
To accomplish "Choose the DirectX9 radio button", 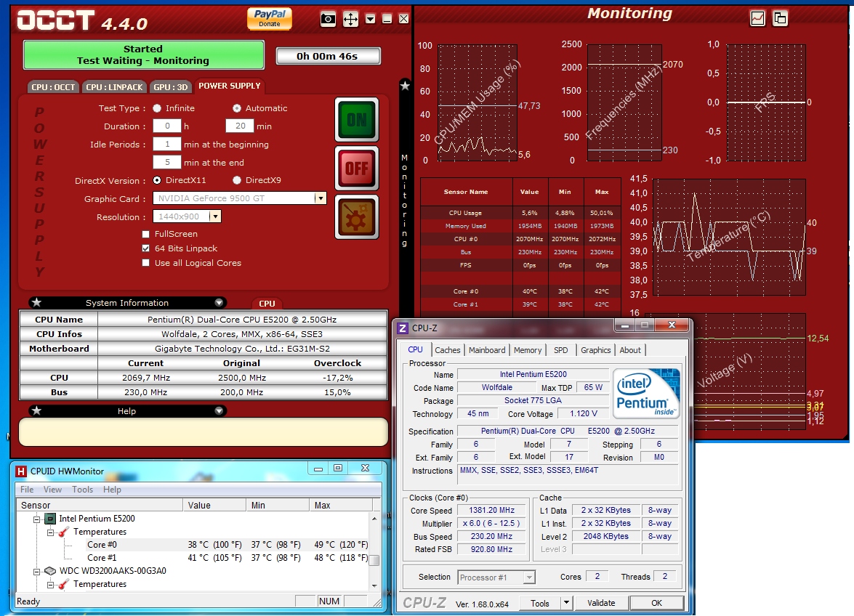I will coord(237,180).
